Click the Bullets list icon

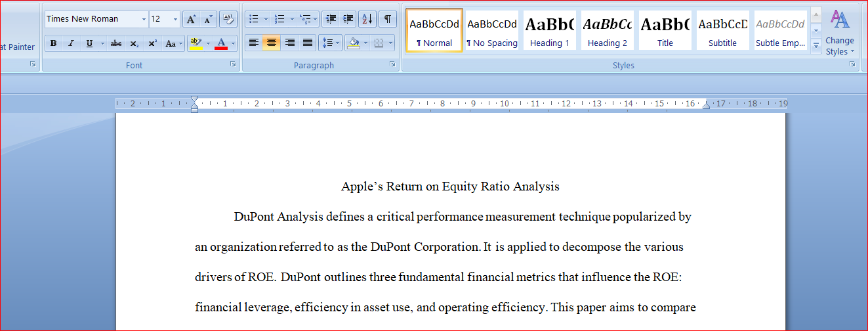(x=254, y=19)
